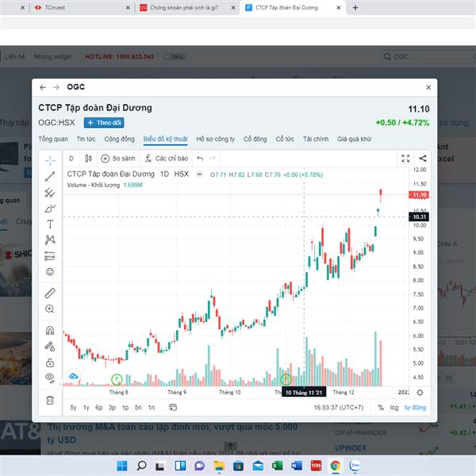Viewport: 476px width, 476px height.
Task: Open File Explorer from the taskbar
Action: click(219, 466)
